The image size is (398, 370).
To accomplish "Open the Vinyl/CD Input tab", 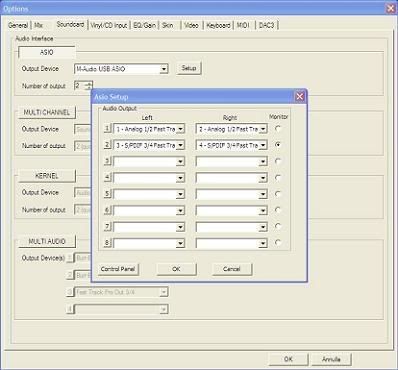I will tap(109, 25).
